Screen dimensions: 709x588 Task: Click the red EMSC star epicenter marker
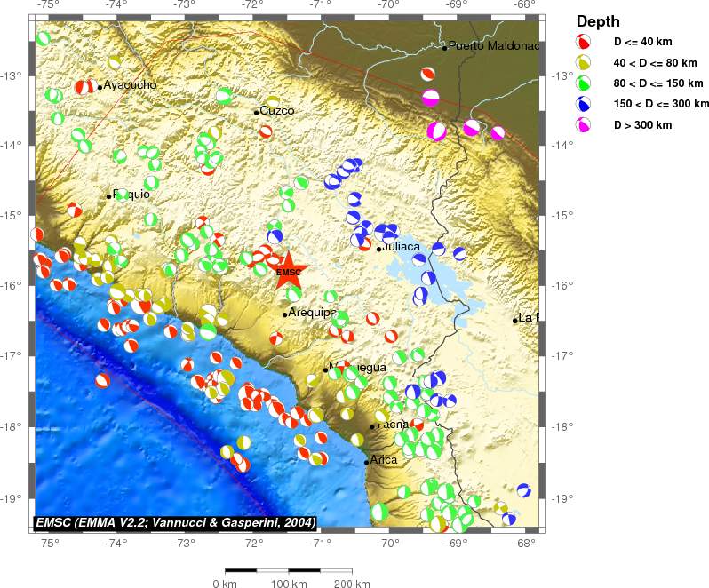289,272
